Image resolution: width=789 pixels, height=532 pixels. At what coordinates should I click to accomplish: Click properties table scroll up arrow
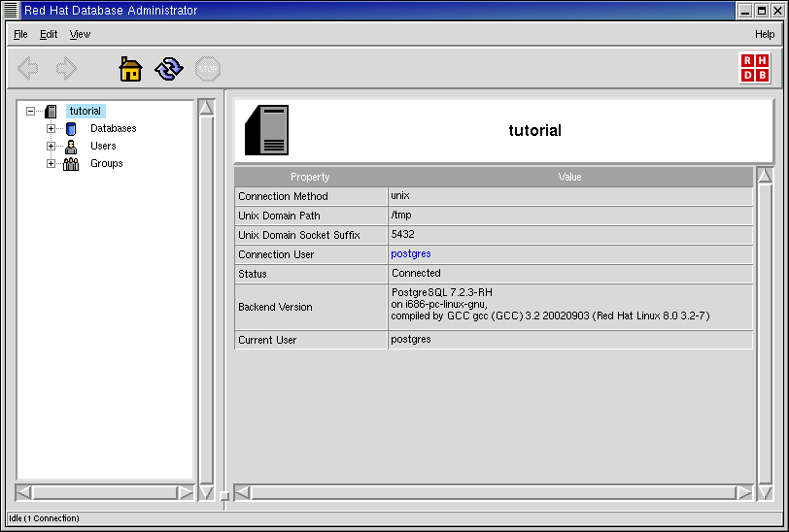[x=765, y=176]
